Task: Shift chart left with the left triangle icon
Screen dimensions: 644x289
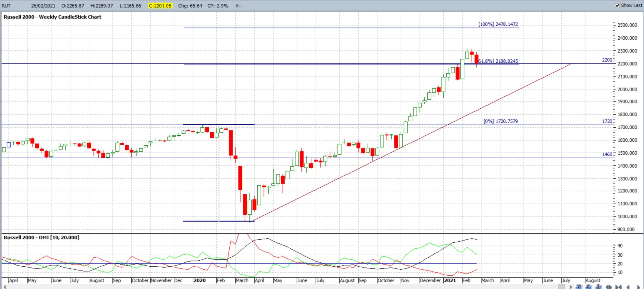Action: point(628,287)
